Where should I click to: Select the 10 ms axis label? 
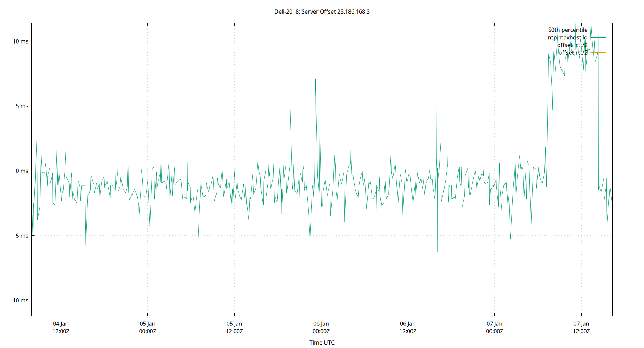pos(21,41)
